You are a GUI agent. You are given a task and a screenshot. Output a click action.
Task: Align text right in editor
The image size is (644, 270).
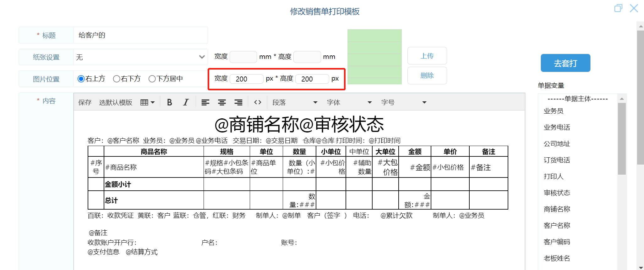[238, 102]
